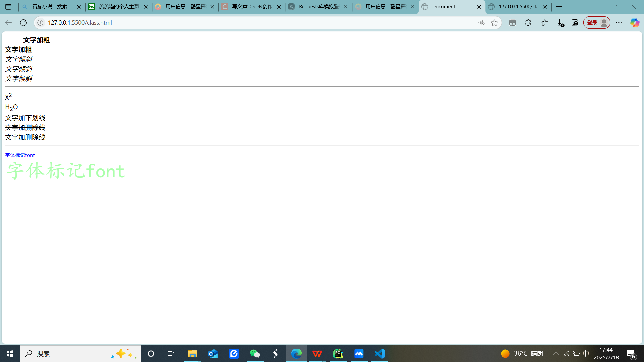644x362 pixels.
Task: Switch to 茂茂猫的个人主页 tab
Action: coord(119,7)
